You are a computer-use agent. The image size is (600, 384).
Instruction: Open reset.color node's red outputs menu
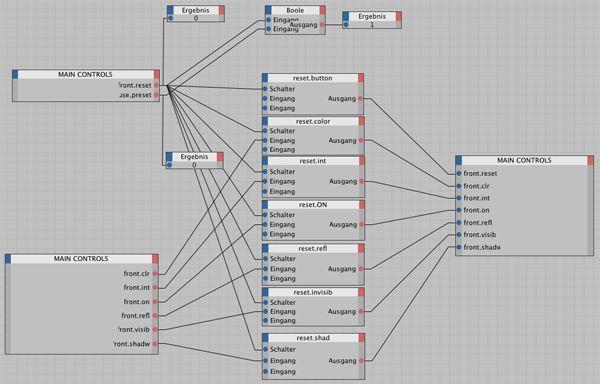point(362,121)
